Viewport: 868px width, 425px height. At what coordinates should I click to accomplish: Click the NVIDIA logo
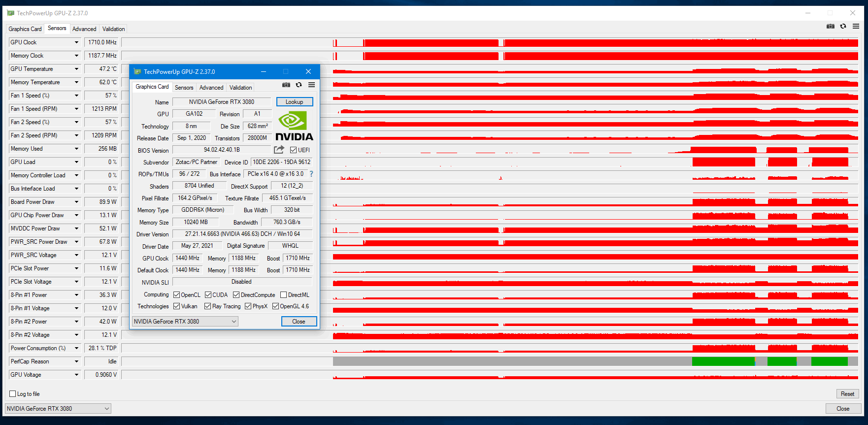pyautogui.click(x=294, y=127)
